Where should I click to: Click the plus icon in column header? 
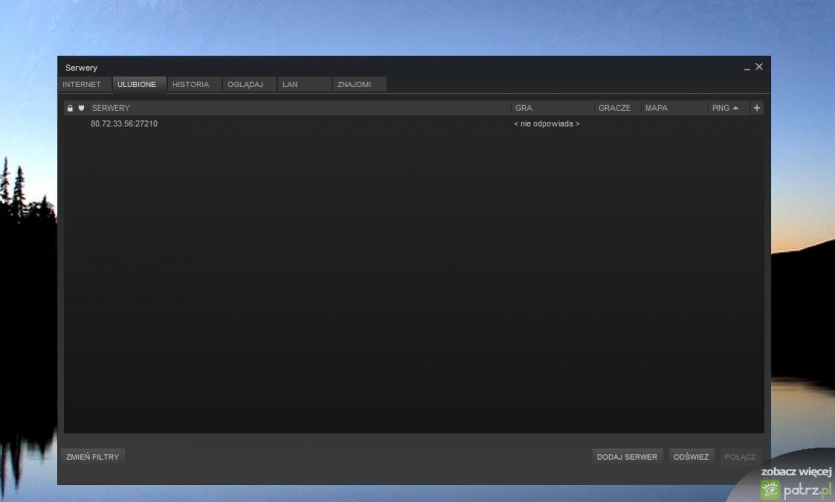tap(756, 108)
